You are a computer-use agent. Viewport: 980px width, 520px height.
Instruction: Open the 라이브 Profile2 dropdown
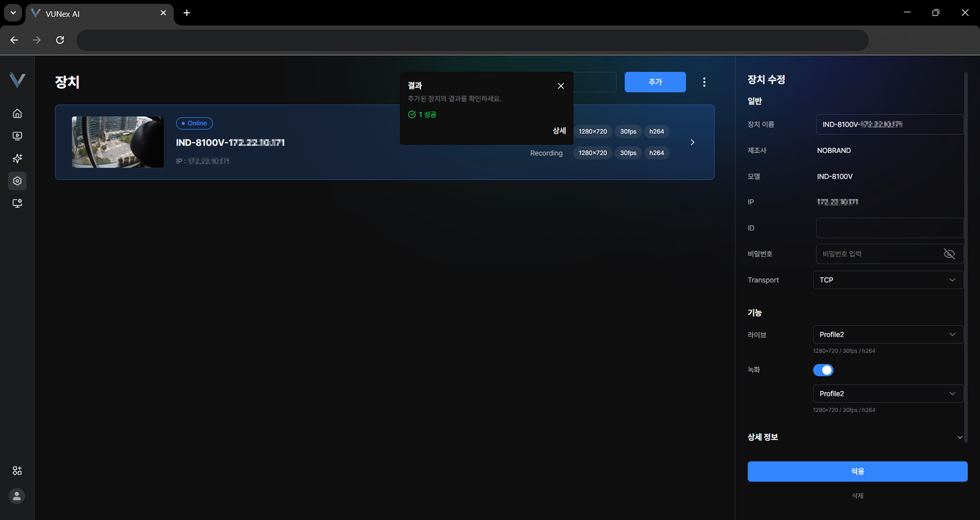(888, 334)
